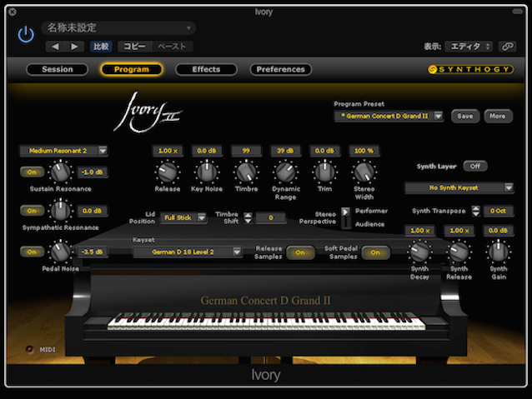Click the コピー copy button

[x=135, y=47]
